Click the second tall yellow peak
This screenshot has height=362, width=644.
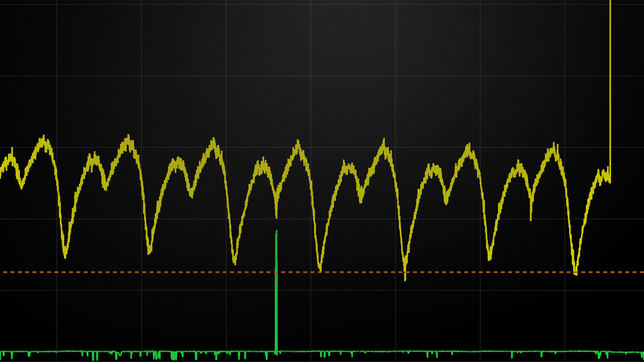[x=128, y=138]
